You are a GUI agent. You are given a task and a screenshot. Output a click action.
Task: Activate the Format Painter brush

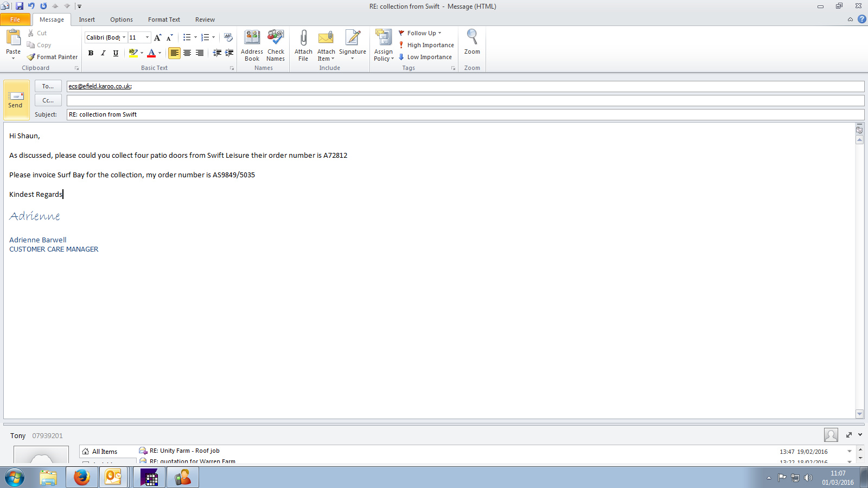click(53, 57)
